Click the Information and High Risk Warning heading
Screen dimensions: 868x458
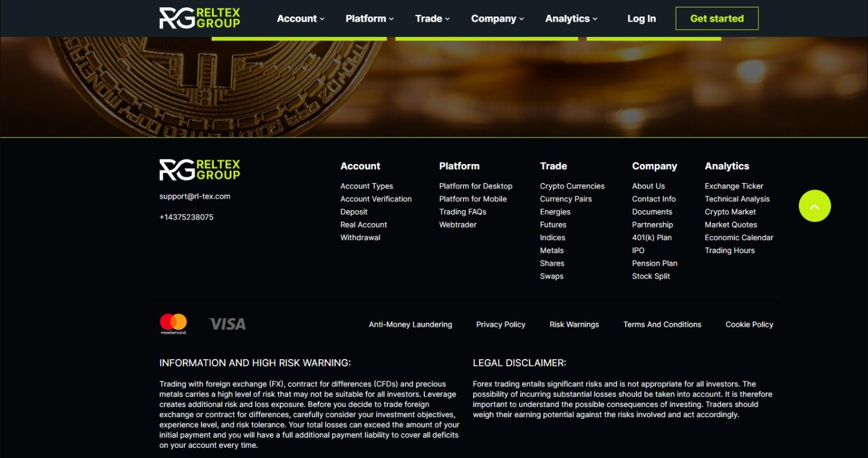[255, 363]
